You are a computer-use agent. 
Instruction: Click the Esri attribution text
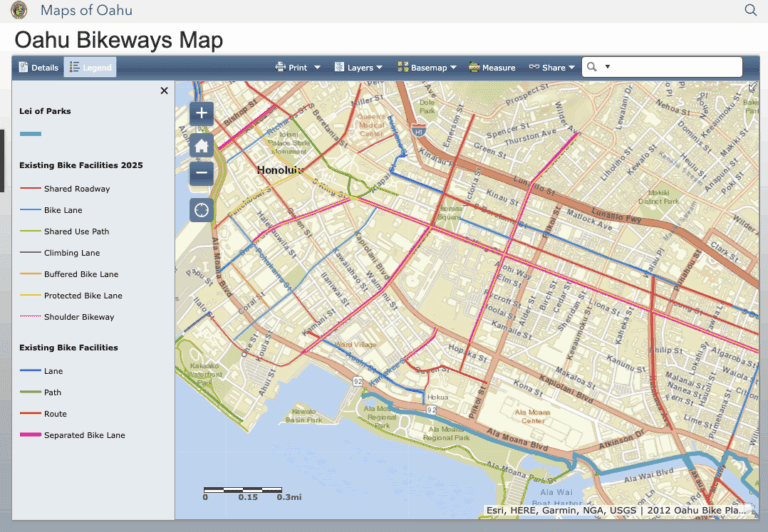coord(616,510)
